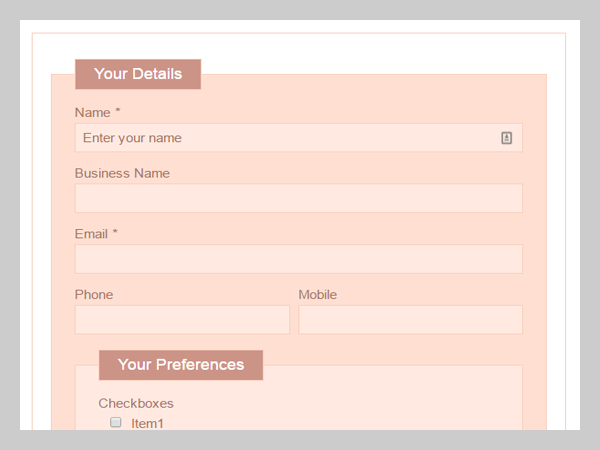Click the 'Email' field label
The image size is (600, 450).
[91, 234]
